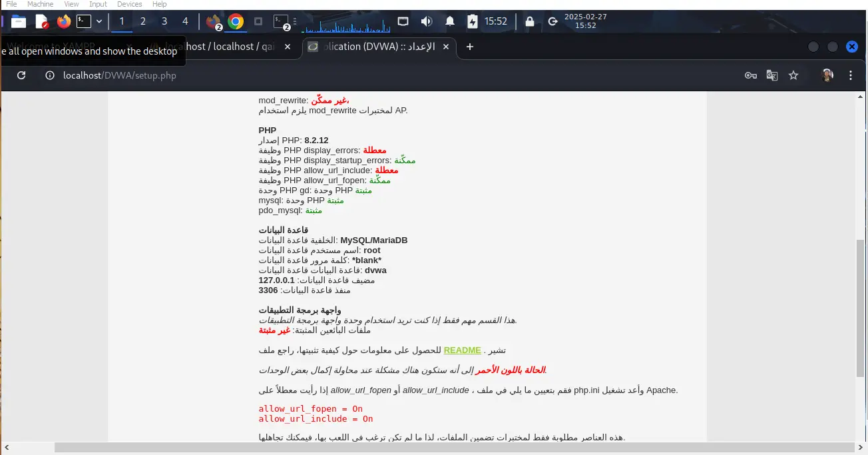Viewport: 868px width, 455px height.
Task: Click the port value 3306
Action: tap(268, 290)
